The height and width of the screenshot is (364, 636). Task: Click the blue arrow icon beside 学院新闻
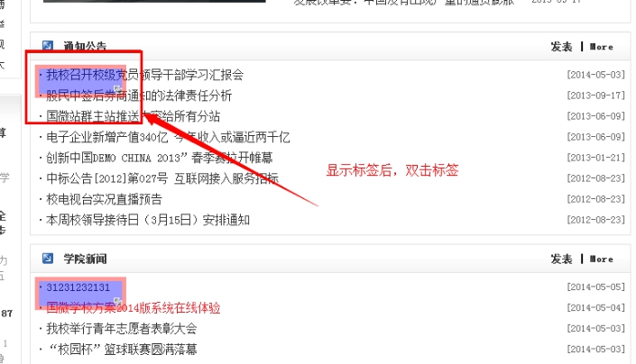click(48, 258)
